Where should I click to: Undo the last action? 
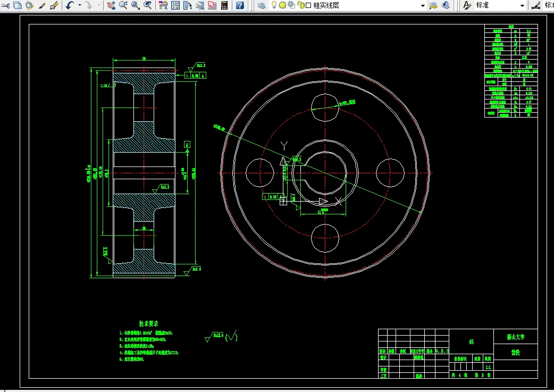pos(70,5)
